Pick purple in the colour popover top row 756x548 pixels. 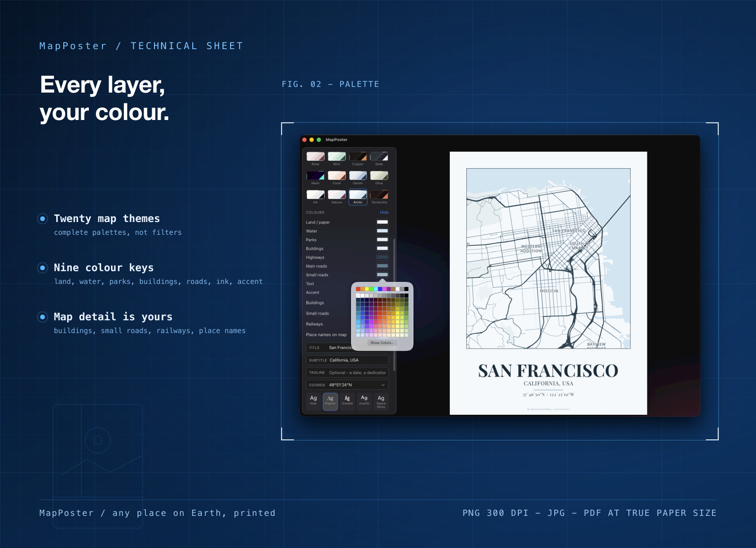(389, 289)
